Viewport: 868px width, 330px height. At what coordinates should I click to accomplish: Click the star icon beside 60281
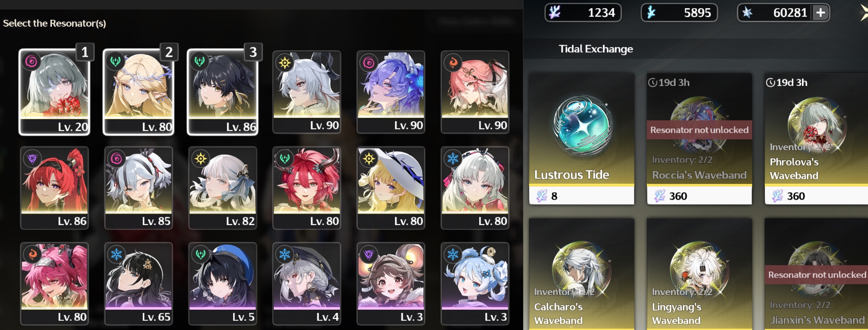point(747,13)
